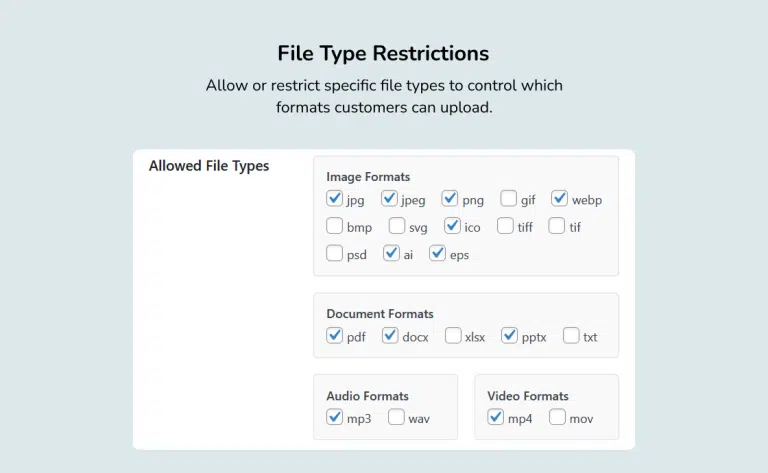This screenshot has width=768, height=473.
Task: Uncheck the mp3 audio format
Action: click(335, 418)
